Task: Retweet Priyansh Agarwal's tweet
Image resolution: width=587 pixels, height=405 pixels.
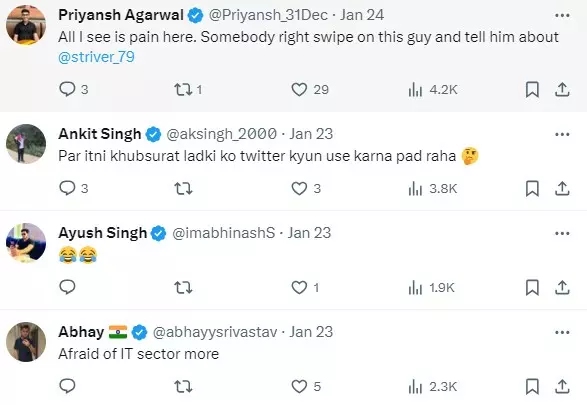Action: [x=183, y=89]
